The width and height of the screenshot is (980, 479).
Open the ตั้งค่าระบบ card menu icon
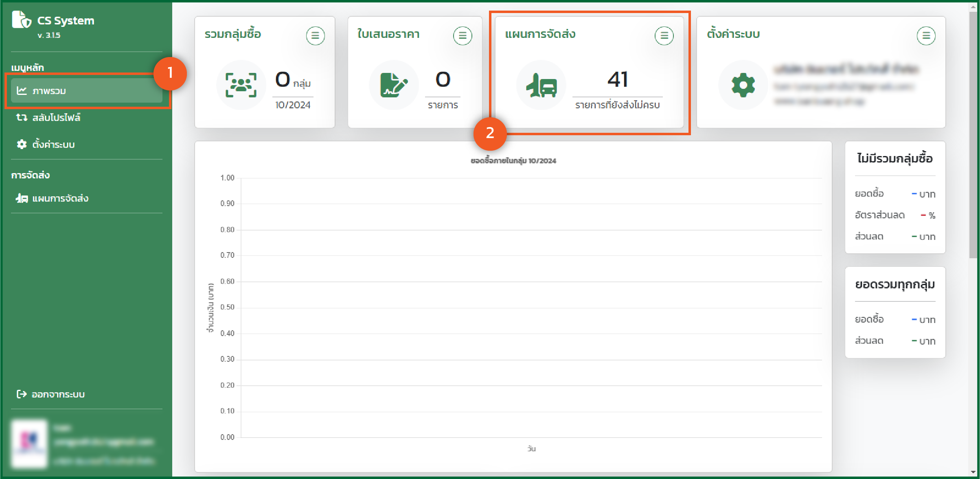(925, 36)
